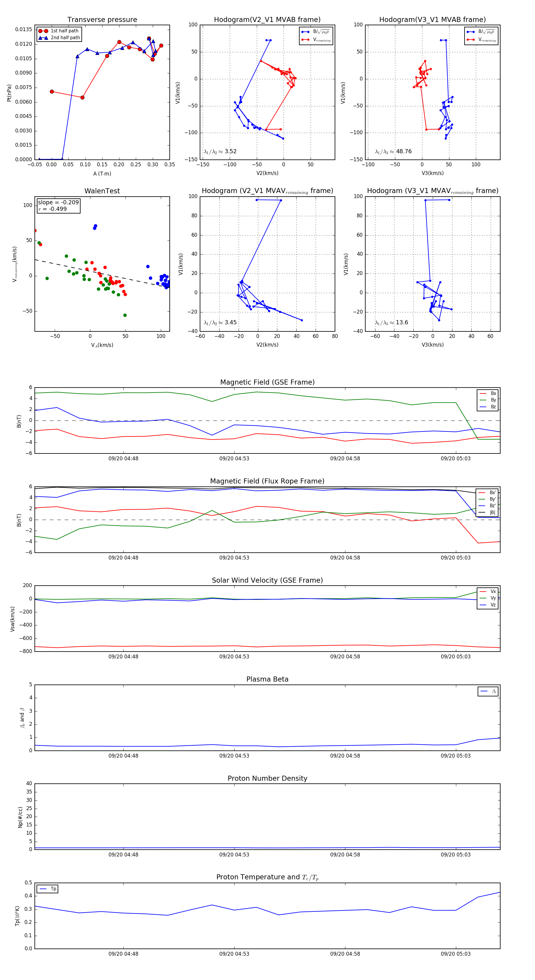Click the 'Plasma Beta' title
This screenshot has height=980, width=535.
[267, 679]
